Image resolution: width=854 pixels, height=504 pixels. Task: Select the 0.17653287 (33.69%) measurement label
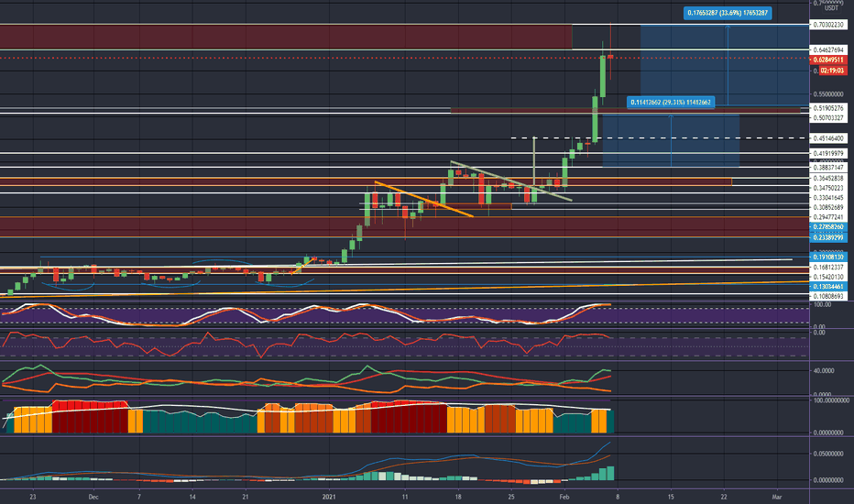(x=728, y=13)
